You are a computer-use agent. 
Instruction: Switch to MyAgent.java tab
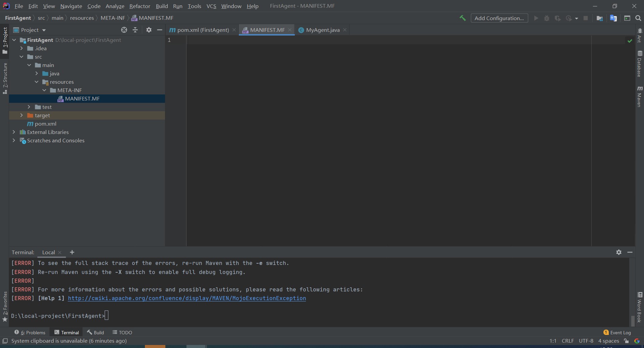[x=323, y=30]
